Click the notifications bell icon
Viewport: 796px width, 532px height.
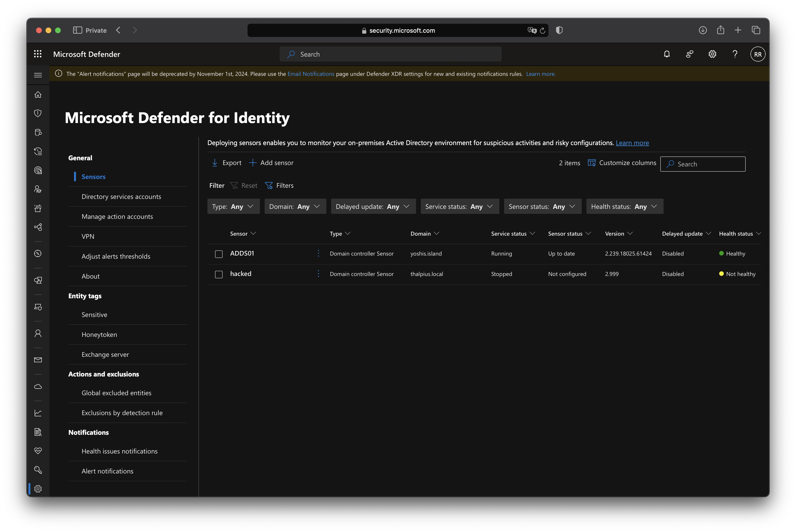coord(667,54)
